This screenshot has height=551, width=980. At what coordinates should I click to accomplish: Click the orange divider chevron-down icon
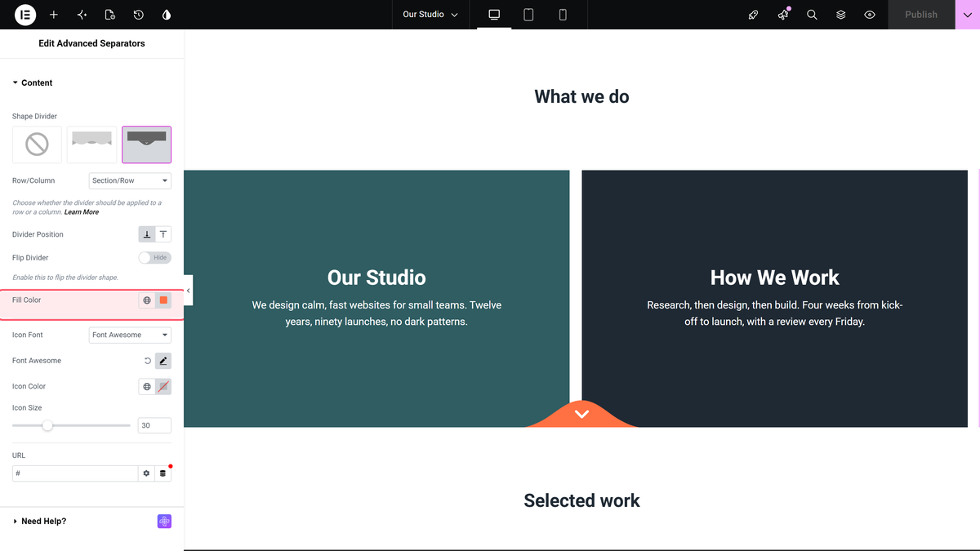581,415
